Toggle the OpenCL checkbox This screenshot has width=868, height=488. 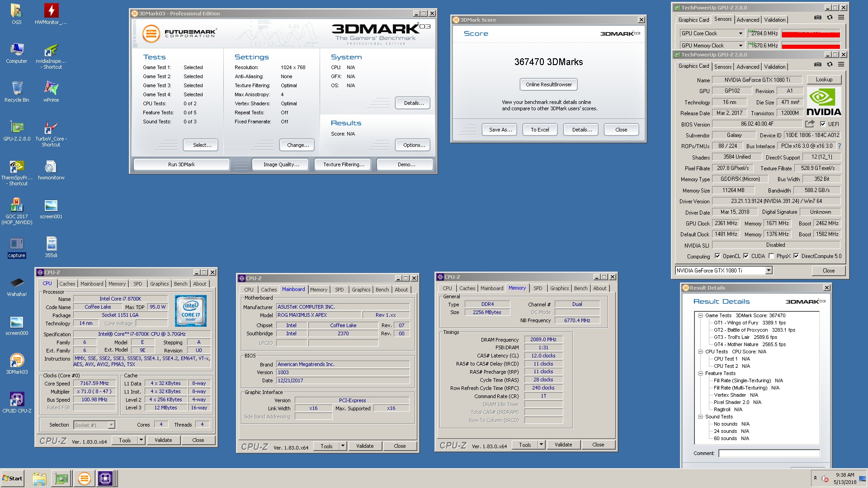click(x=717, y=256)
